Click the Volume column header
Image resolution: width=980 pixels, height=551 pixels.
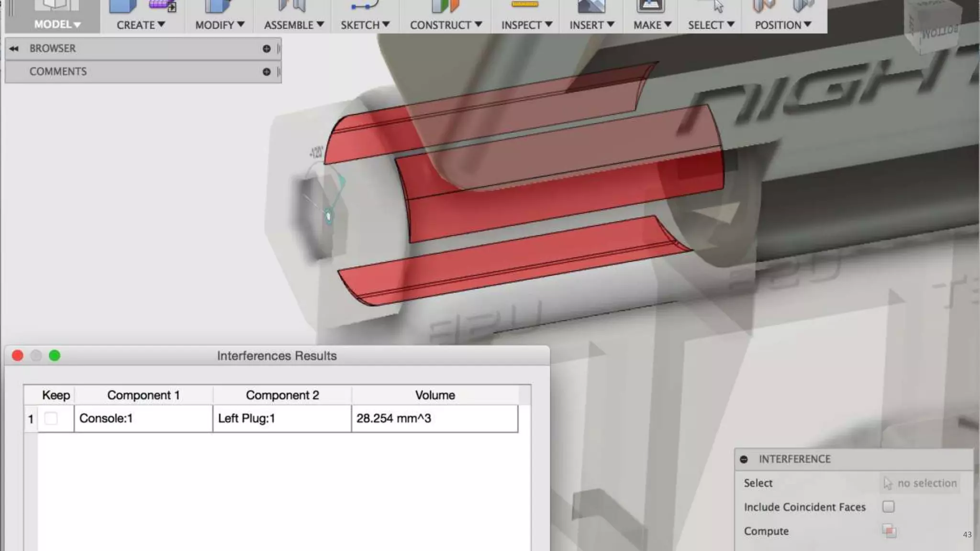434,395
